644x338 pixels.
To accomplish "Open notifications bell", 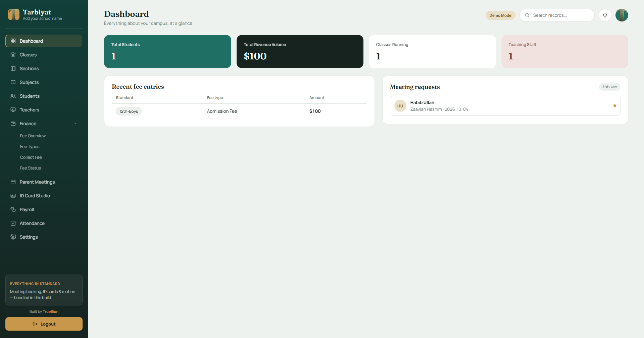I will coord(605,15).
